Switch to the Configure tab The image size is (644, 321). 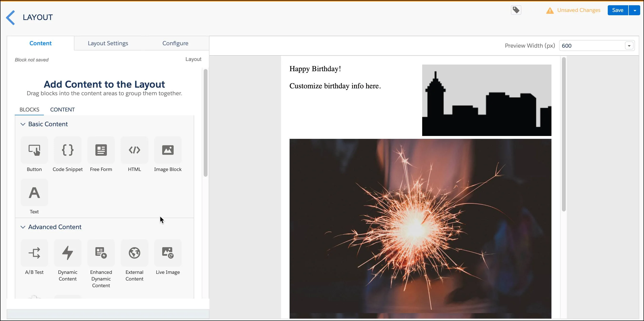(x=175, y=43)
